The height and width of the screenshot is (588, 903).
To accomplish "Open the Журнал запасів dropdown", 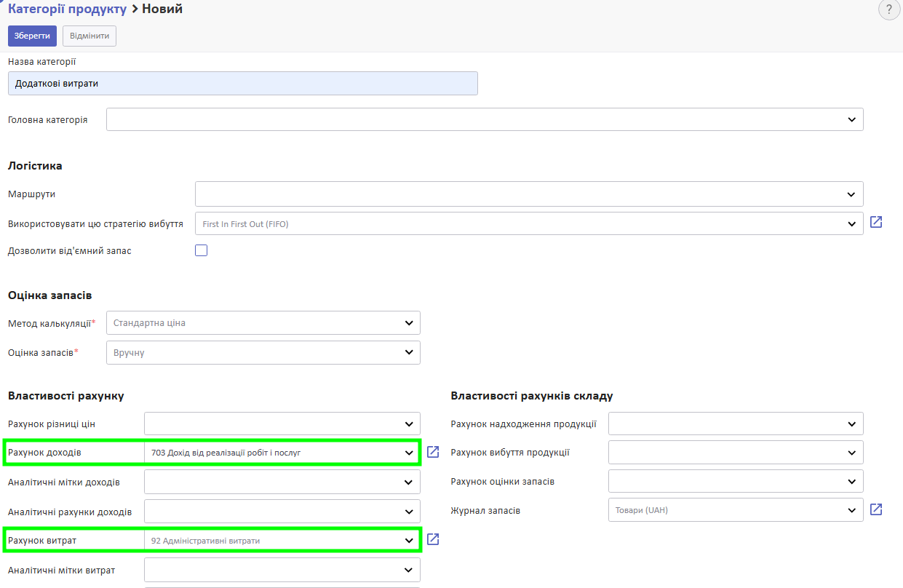I will tap(736, 510).
